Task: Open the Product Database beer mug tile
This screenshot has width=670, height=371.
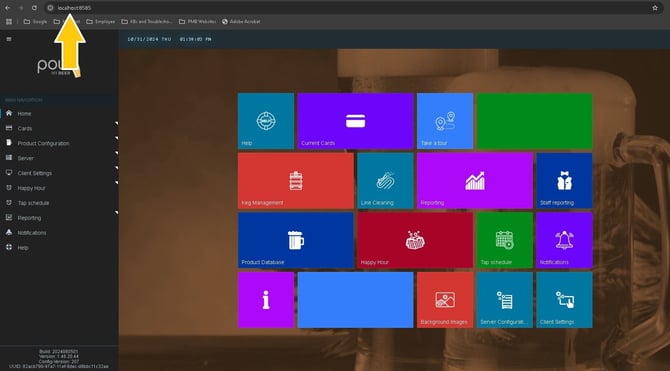Action: click(x=296, y=240)
